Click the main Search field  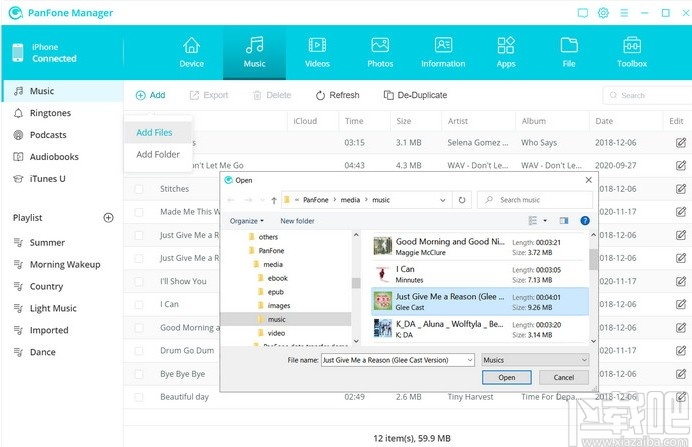pyautogui.click(x=647, y=95)
